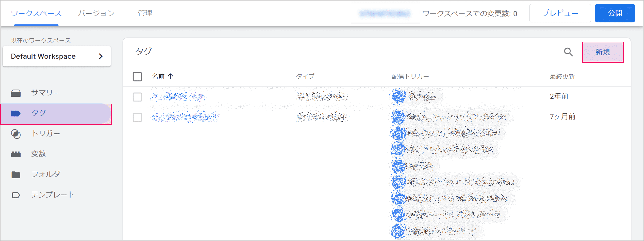The image size is (644, 241).
Task: Click the search magnifier icon in the tag panel
Action: [x=568, y=52]
